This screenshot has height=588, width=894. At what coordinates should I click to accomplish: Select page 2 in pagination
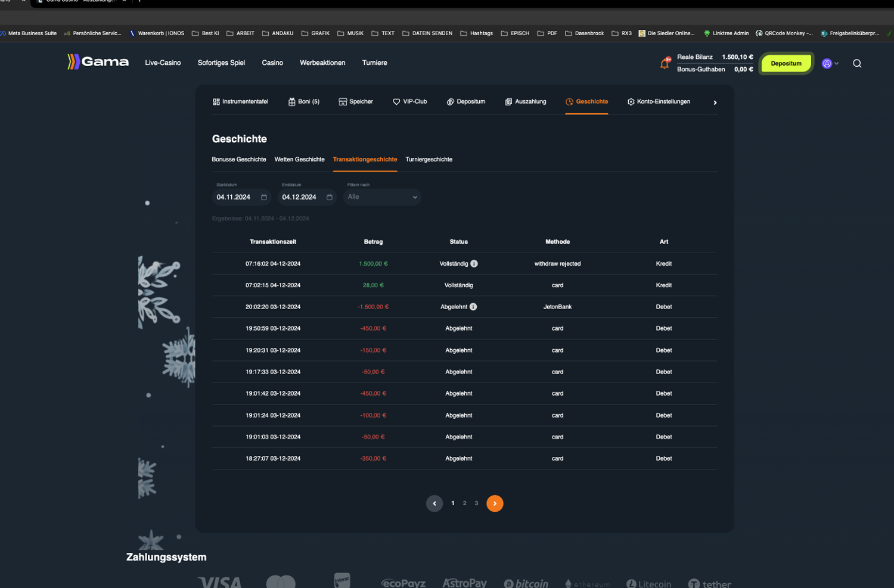(x=465, y=503)
